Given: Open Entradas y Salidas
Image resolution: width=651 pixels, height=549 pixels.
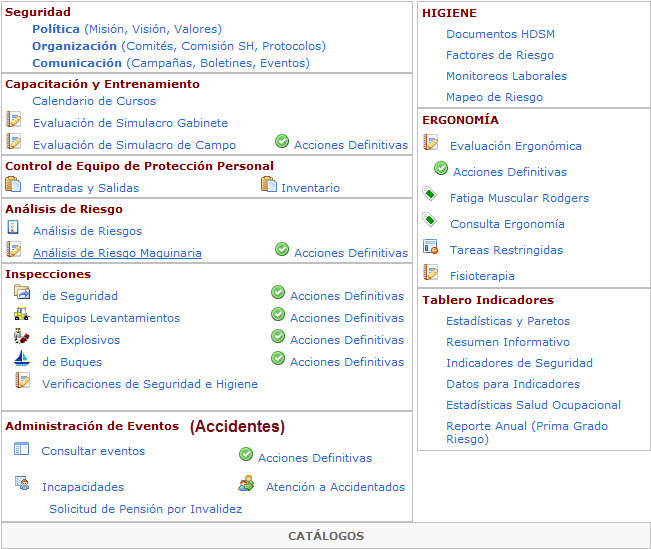Looking at the screenshot, I should 86,188.
